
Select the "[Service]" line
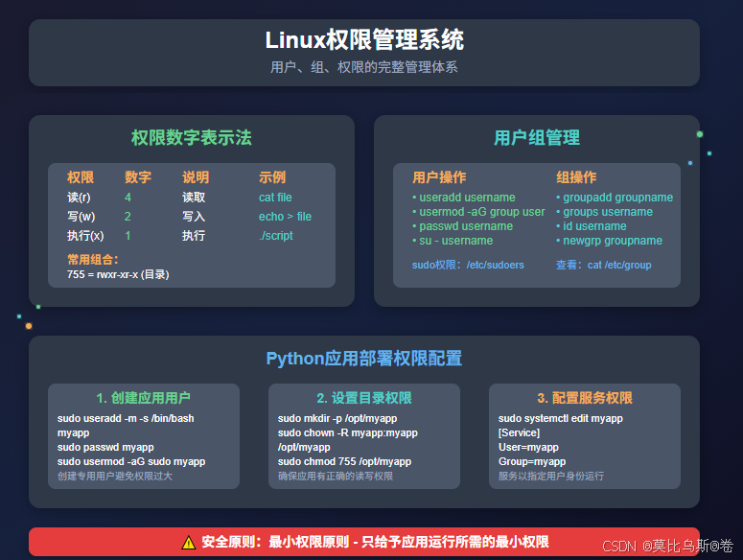point(519,432)
